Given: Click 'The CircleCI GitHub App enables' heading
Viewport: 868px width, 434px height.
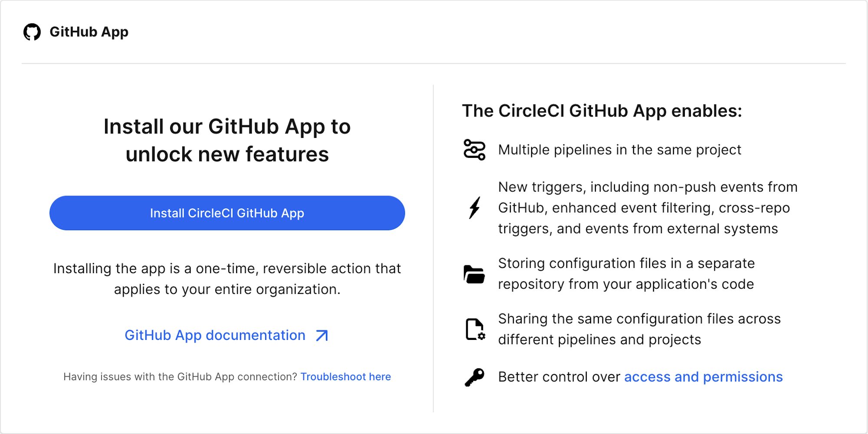Looking at the screenshot, I should [x=602, y=111].
